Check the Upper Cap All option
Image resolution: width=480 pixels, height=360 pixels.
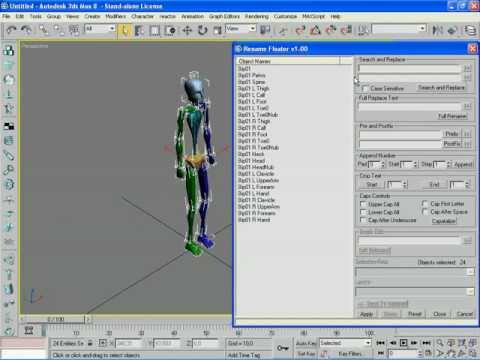[363, 204]
